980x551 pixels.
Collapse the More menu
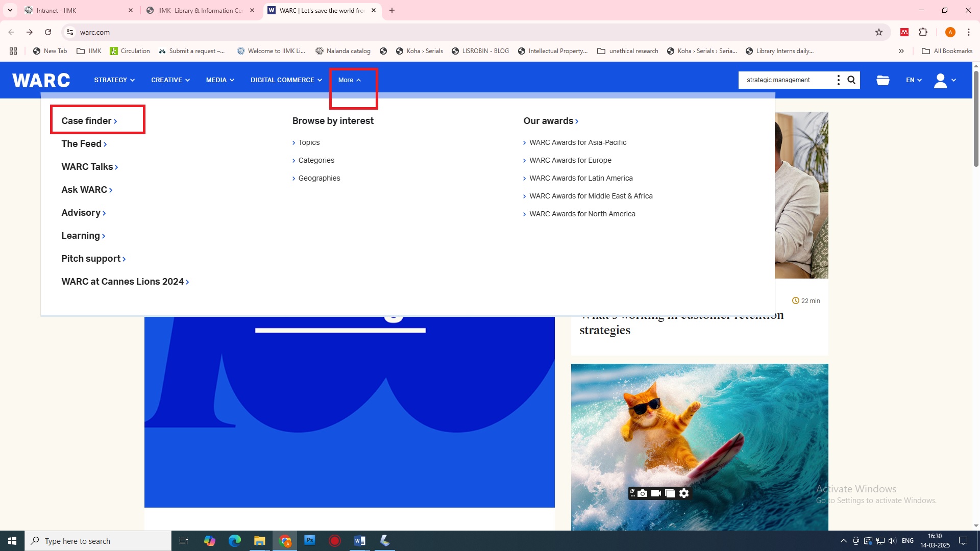pos(350,80)
